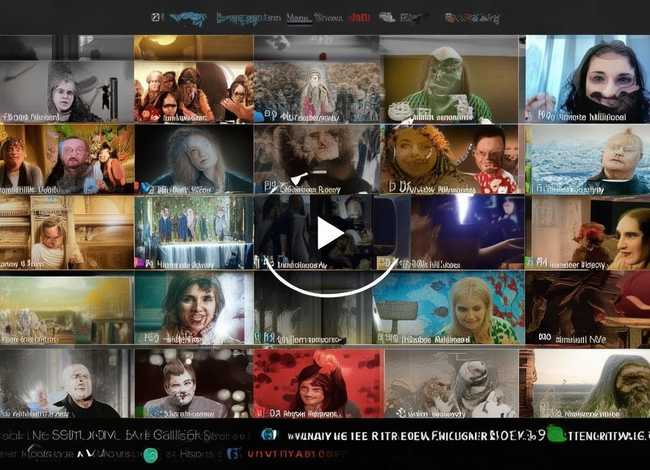Click the blue square icon beside red bottom text
Viewport: 650px width, 470px height.
[231, 453]
